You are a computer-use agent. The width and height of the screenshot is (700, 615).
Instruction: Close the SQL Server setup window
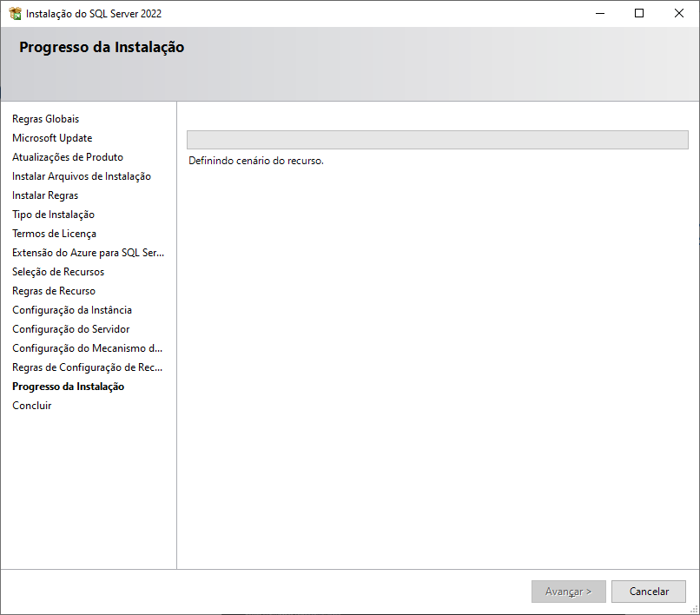point(679,13)
